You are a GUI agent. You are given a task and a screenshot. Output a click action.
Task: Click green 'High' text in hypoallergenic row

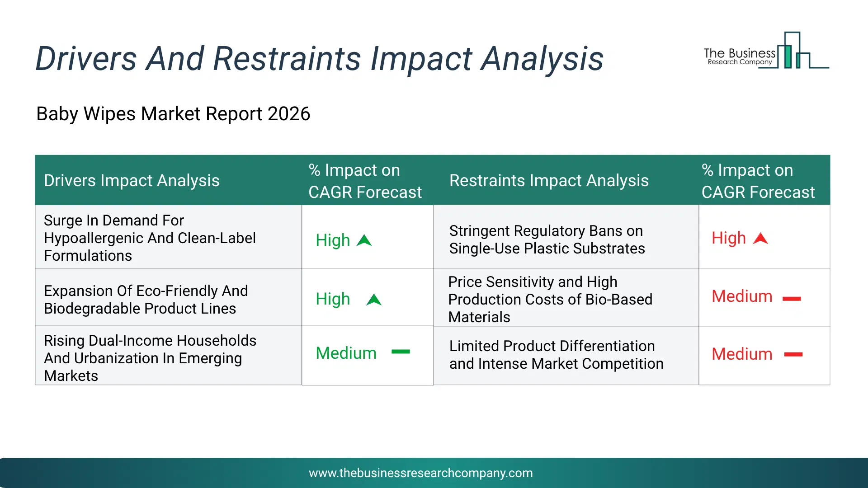coord(333,240)
